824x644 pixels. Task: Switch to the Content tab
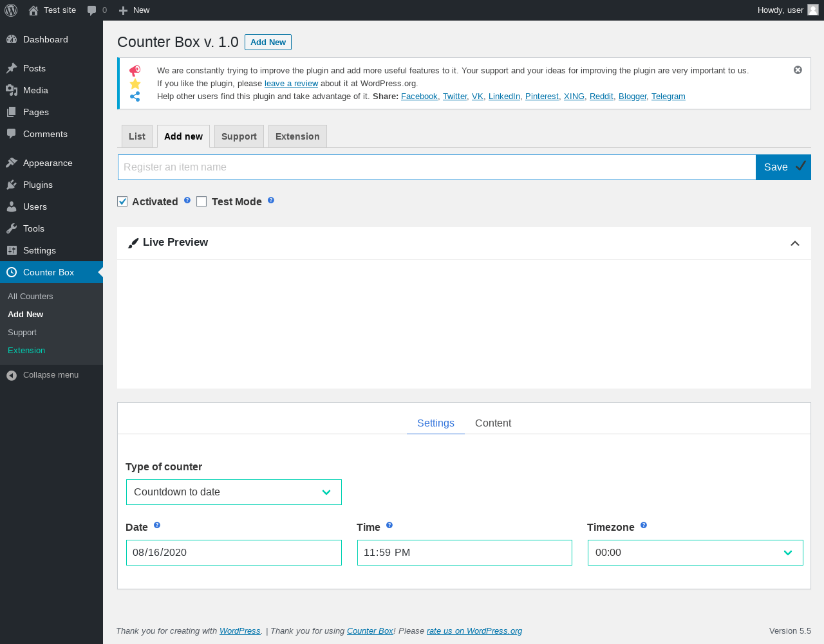coord(493,423)
